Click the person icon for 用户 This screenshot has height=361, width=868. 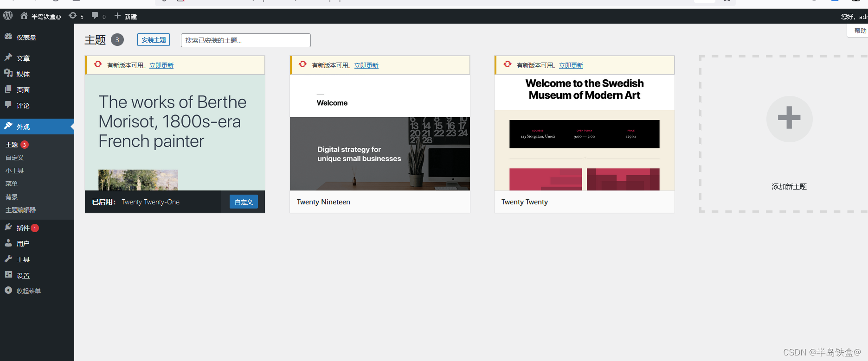8,243
